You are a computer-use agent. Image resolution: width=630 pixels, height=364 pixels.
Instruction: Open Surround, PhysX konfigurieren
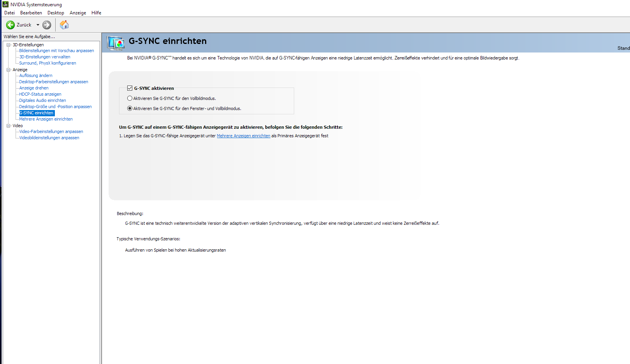point(47,63)
